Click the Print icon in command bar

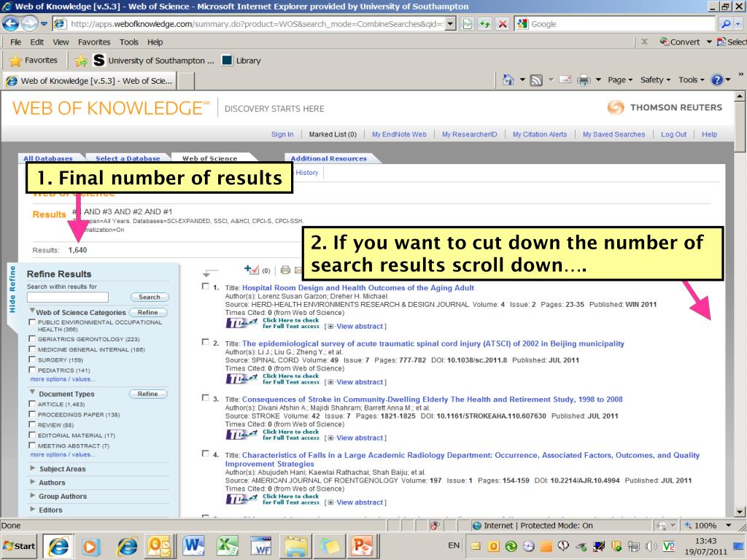[584, 80]
